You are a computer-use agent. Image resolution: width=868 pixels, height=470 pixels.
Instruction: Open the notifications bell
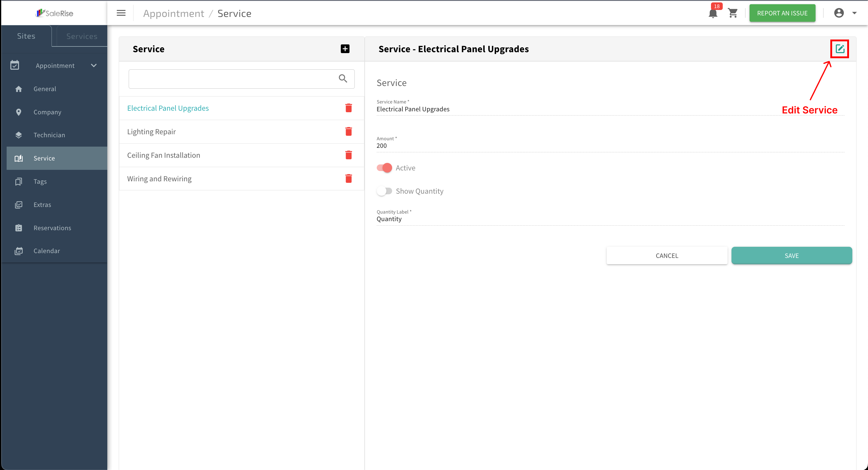click(x=713, y=13)
